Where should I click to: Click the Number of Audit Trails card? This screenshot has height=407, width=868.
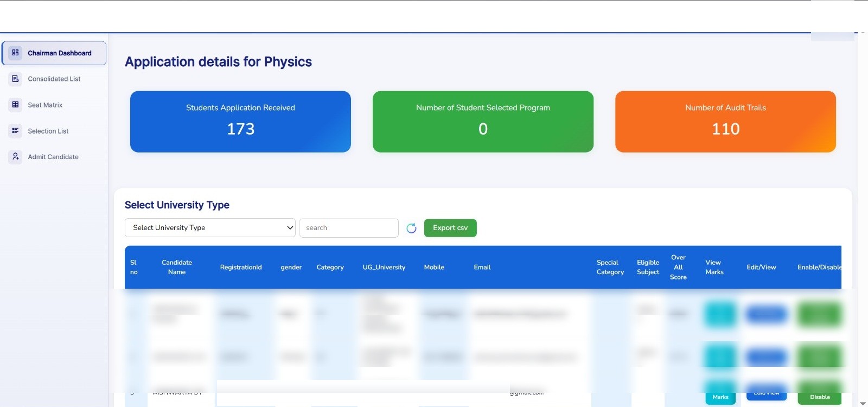point(725,122)
